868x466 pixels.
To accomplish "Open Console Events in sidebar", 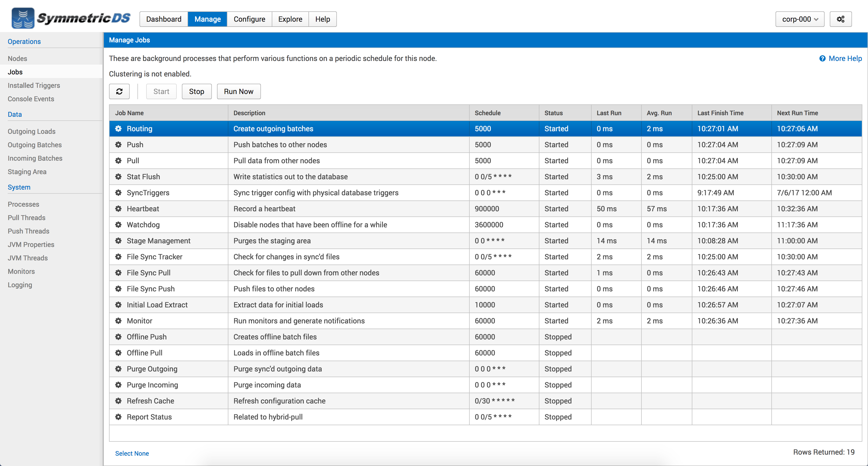I will point(31,99).
